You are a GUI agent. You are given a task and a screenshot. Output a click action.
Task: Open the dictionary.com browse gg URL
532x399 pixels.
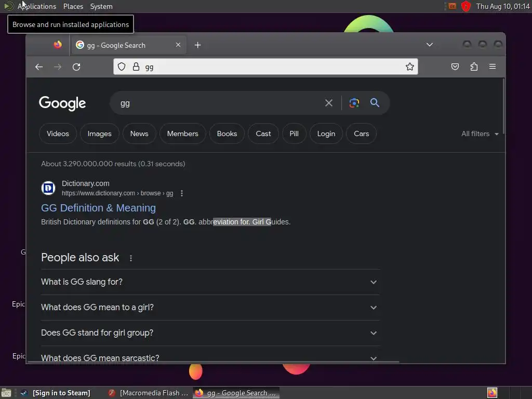(117, 193)
